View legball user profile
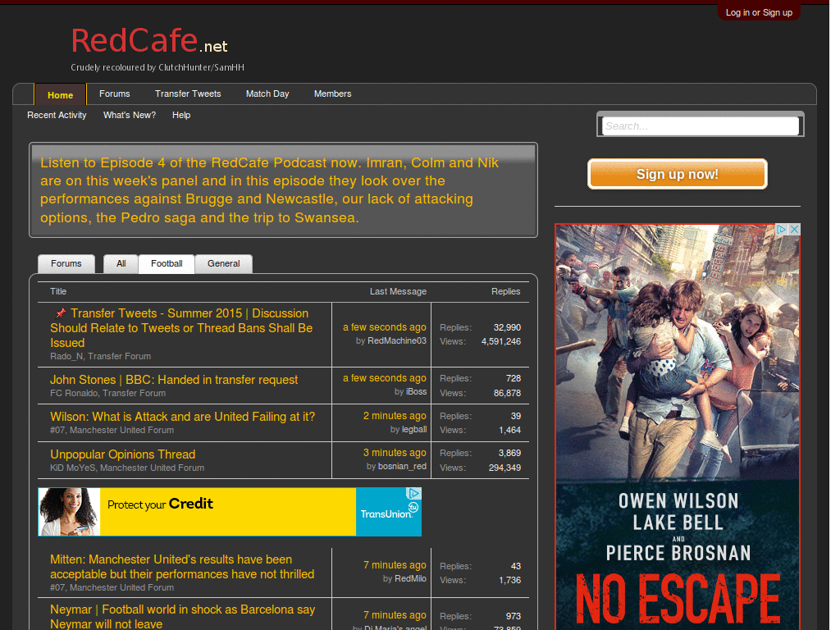This screenshot has height=630, width=840. click(414, 429)
